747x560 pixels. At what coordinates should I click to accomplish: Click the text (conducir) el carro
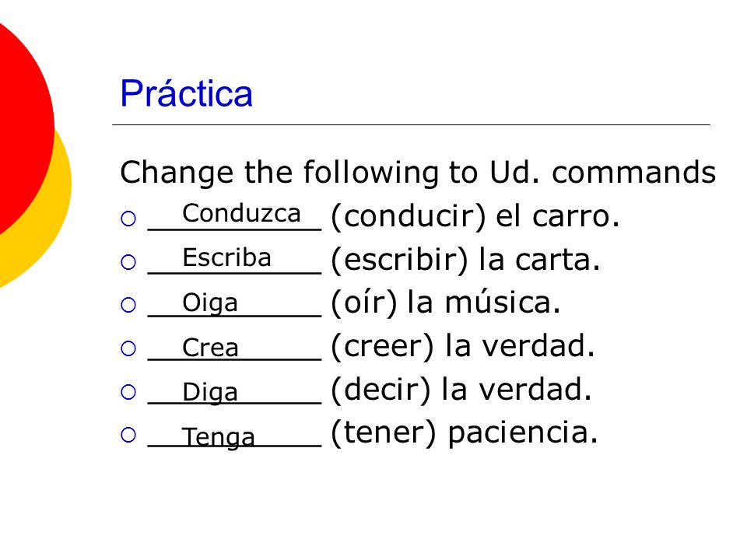point(475,217)
